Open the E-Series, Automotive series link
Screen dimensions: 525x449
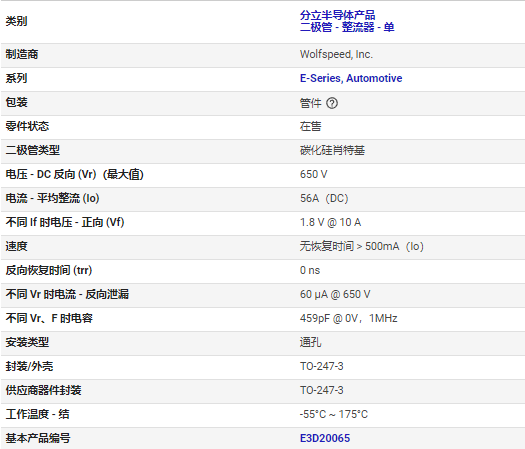tap(351, 78)
